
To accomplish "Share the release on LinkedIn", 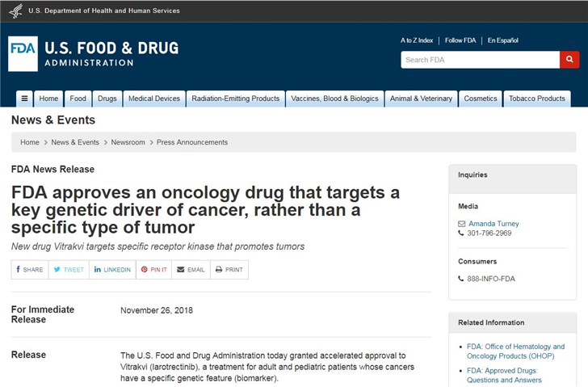I will pos(112,270).
